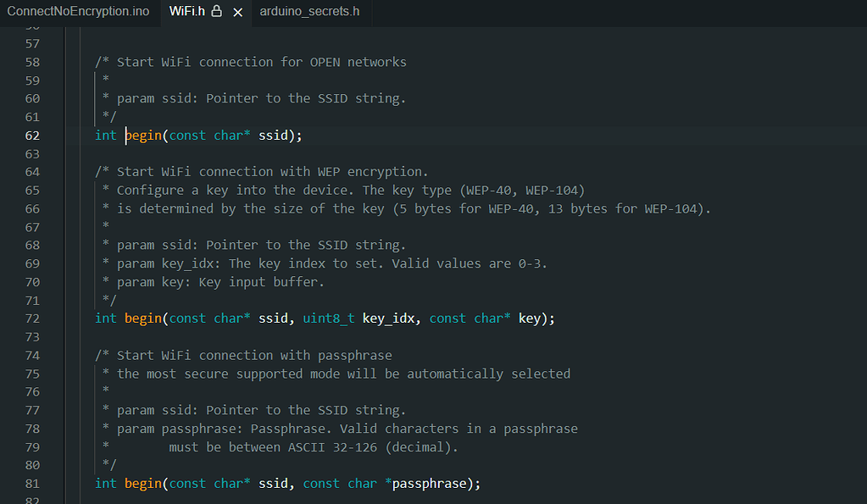Click the 'ASCII 32-126' comment on line 79
The height and width of the screenshot is (504, 867).
(332, 447)
